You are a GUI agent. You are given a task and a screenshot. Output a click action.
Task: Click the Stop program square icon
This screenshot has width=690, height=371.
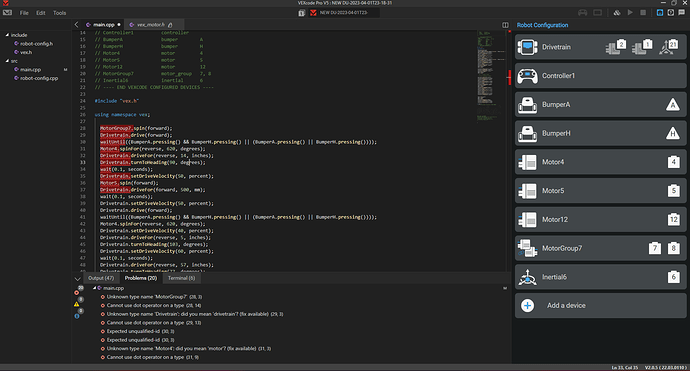click(x=643, y=13)
